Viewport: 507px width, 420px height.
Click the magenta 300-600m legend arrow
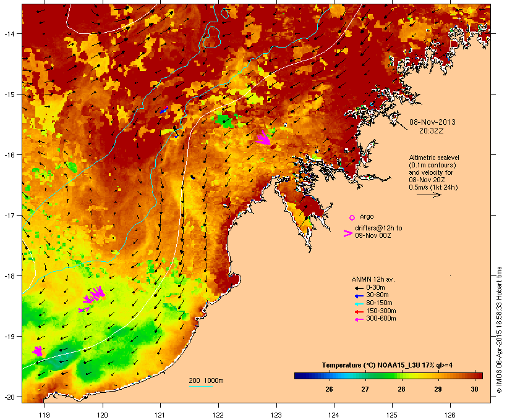pos(359,319)
